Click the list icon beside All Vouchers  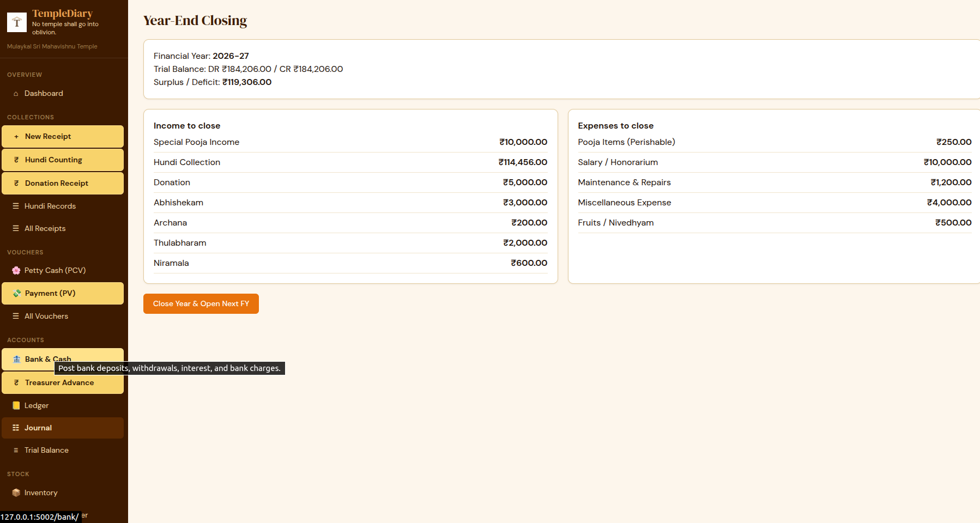pyautogui.click(x=16, y=316)
